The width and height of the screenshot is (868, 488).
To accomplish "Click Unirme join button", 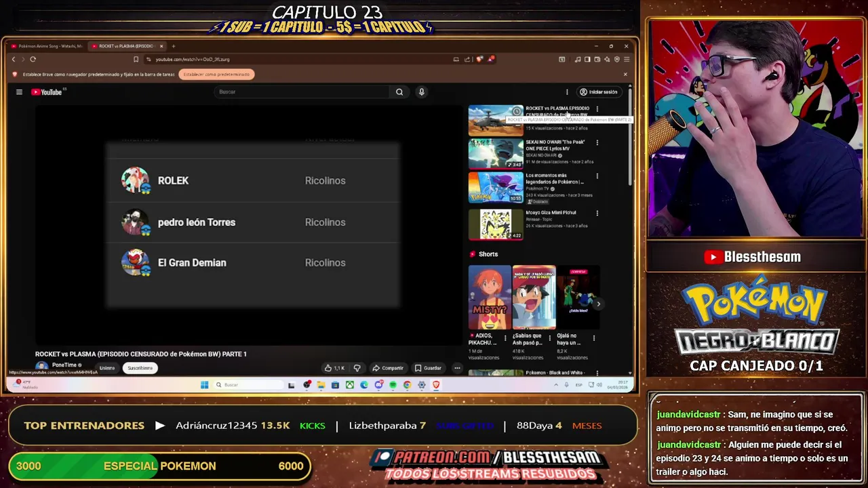I will pos(107,368).
